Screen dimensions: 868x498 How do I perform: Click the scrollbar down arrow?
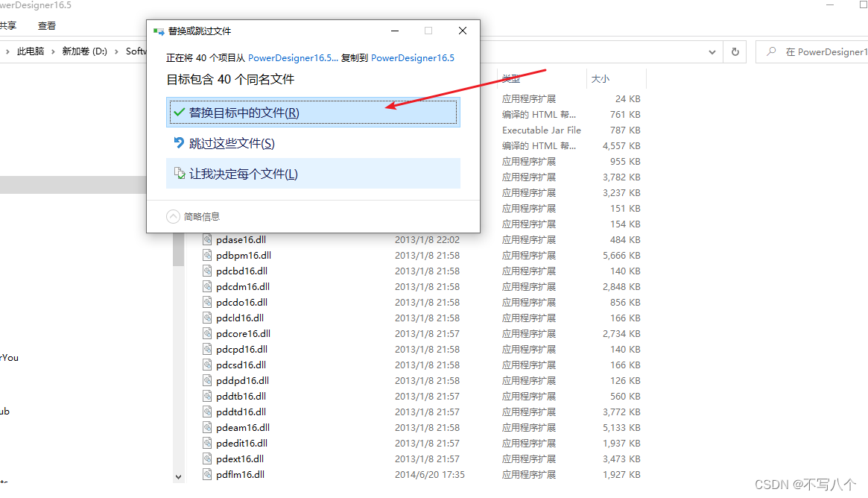click(178, 476)
